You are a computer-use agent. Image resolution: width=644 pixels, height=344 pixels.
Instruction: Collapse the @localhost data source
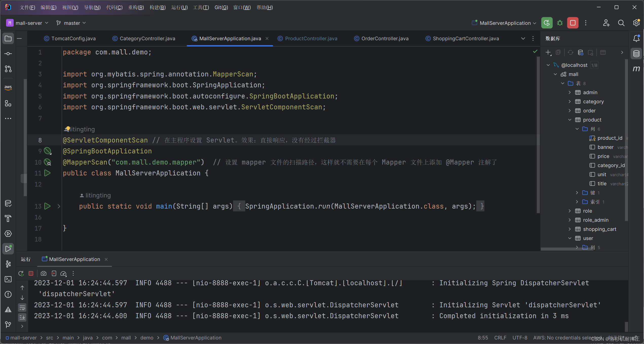click(548, 65)
